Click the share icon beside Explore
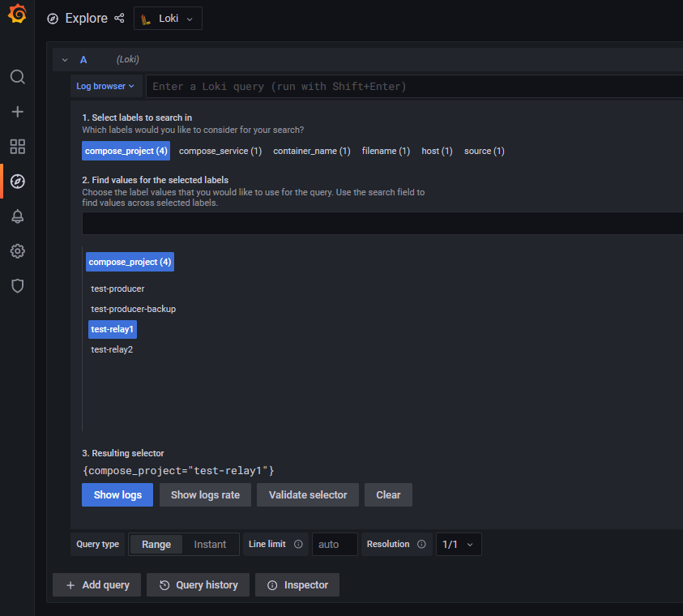Viewport: 683px width, 616px height. [x=119, y=18]
